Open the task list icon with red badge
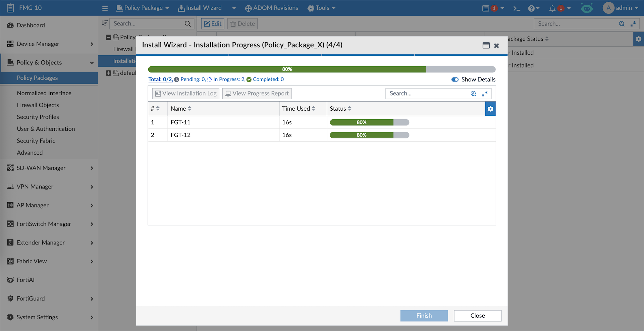 pos(486,8)
